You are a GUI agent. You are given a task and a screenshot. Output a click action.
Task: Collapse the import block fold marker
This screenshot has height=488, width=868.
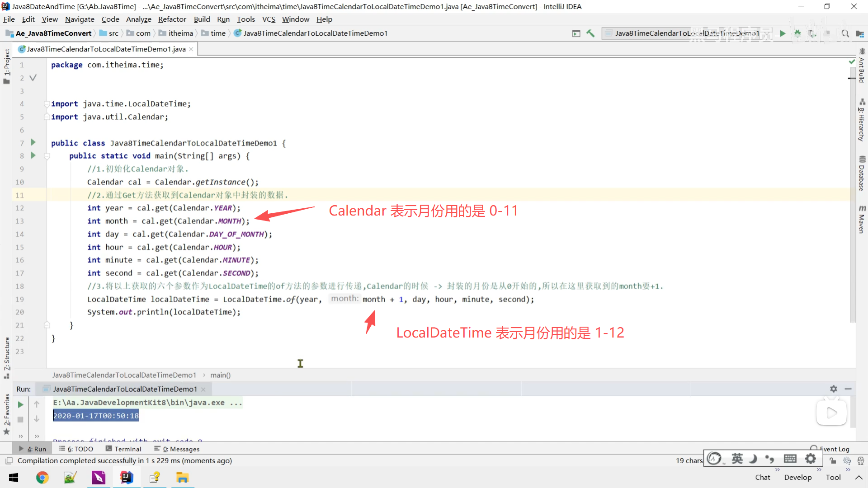coord(47,104)
